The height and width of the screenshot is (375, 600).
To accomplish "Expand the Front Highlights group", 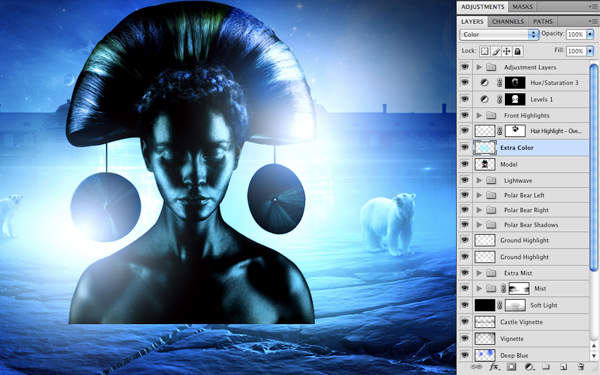I will point(479,115).
